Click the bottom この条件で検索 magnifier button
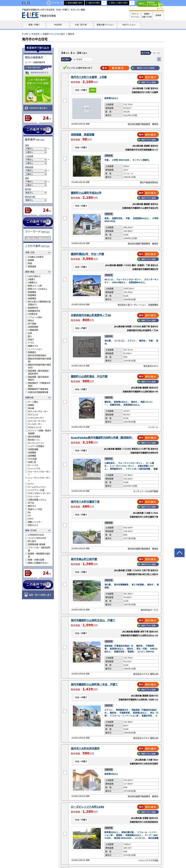 point(38,584)
